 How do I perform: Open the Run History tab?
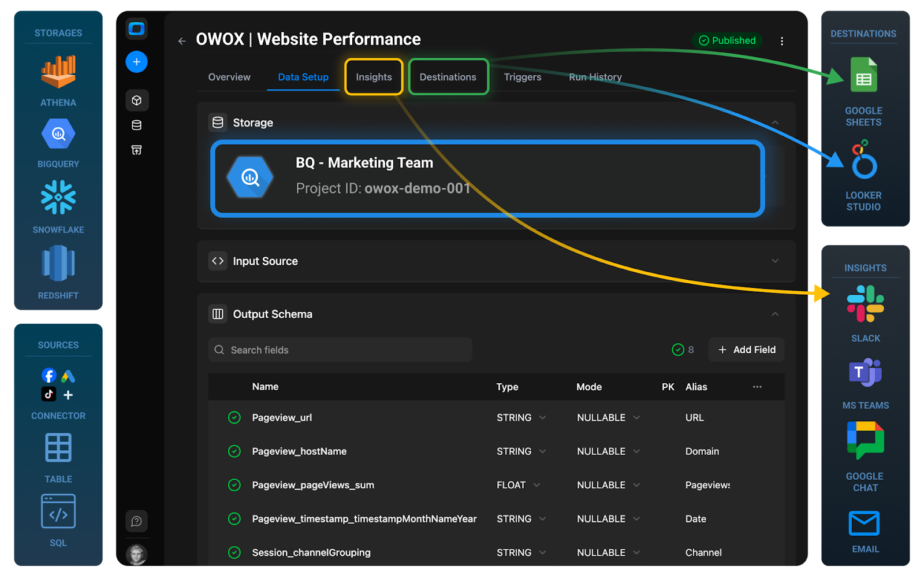click(x=595, y=76)
